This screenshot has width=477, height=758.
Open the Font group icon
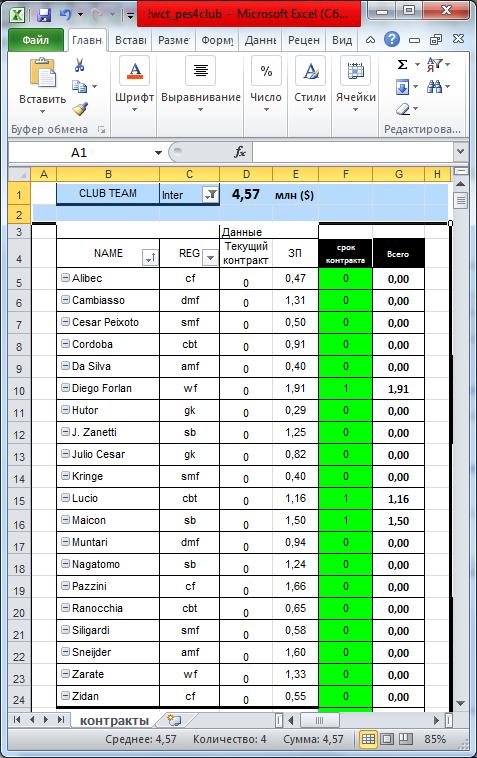pyautogui.click(x=135, y=71)
